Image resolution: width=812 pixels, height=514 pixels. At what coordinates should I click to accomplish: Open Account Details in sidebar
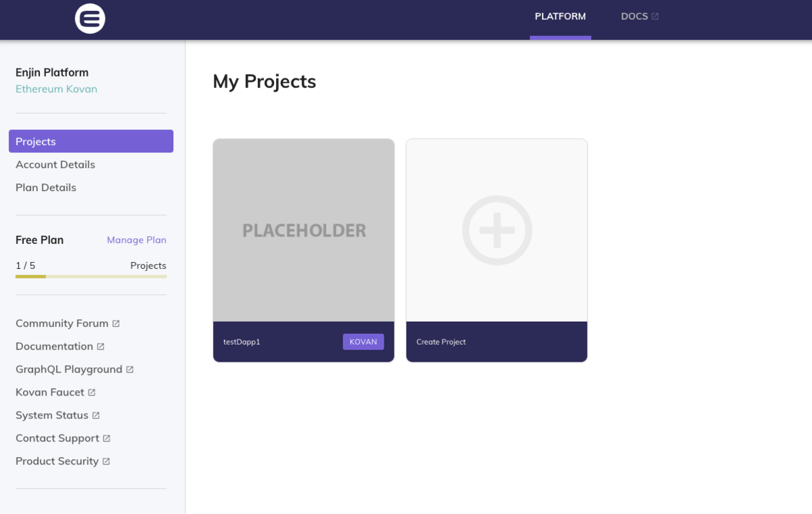[55, 165]
